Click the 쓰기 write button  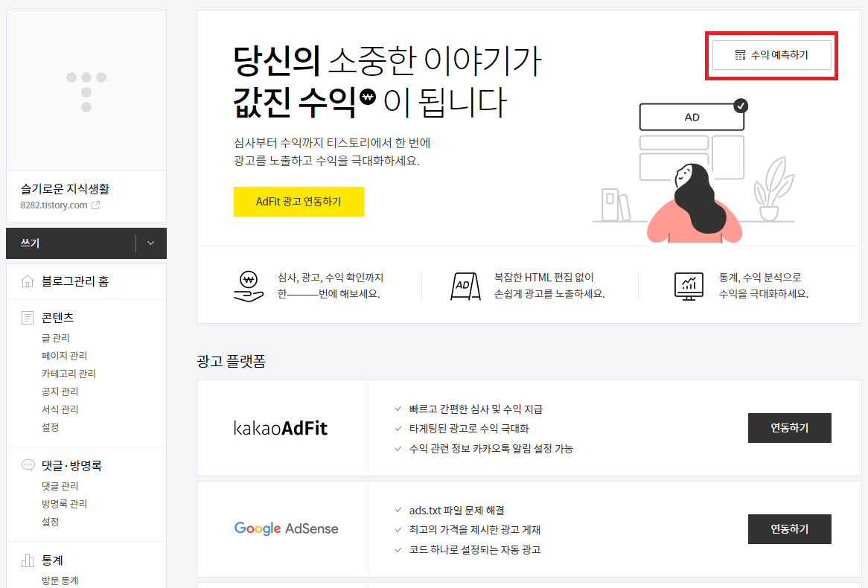71,243
